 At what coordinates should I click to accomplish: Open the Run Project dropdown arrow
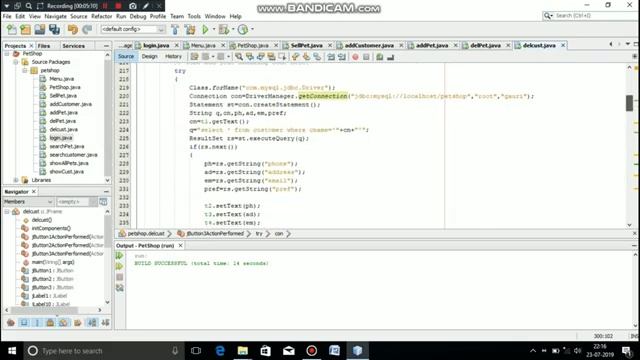[x=213, y=29]
